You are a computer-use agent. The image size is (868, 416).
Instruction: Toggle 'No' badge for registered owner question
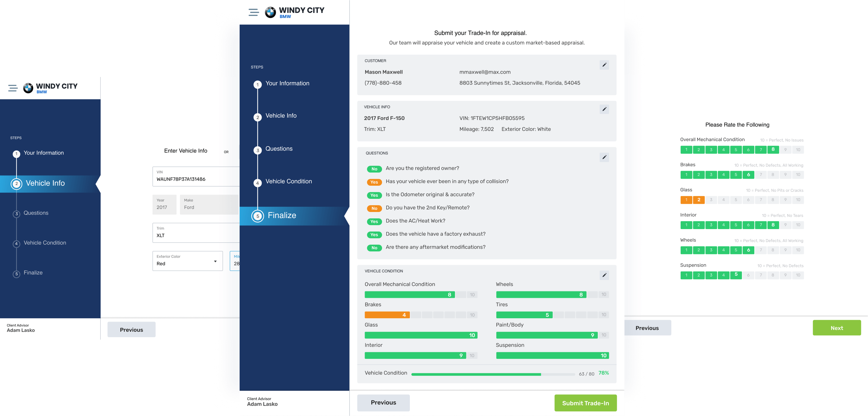coord(374,169)
